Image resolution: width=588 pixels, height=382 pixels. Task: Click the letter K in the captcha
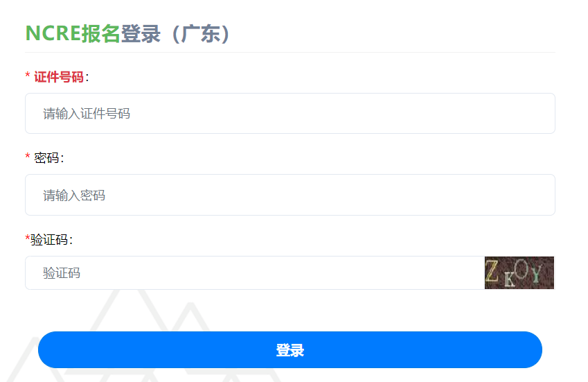pos(509,279)
